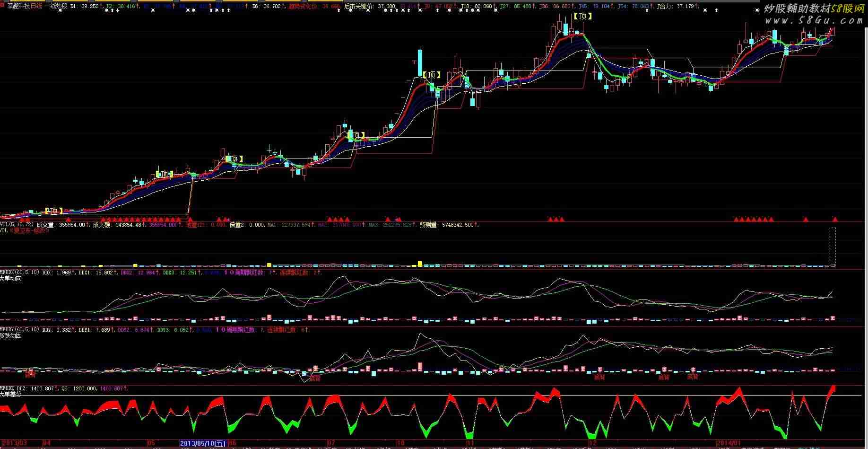The image size is (868, 449).
Task: Click the 室趣科技 日线 chart title
Action: tap(24, 7)
